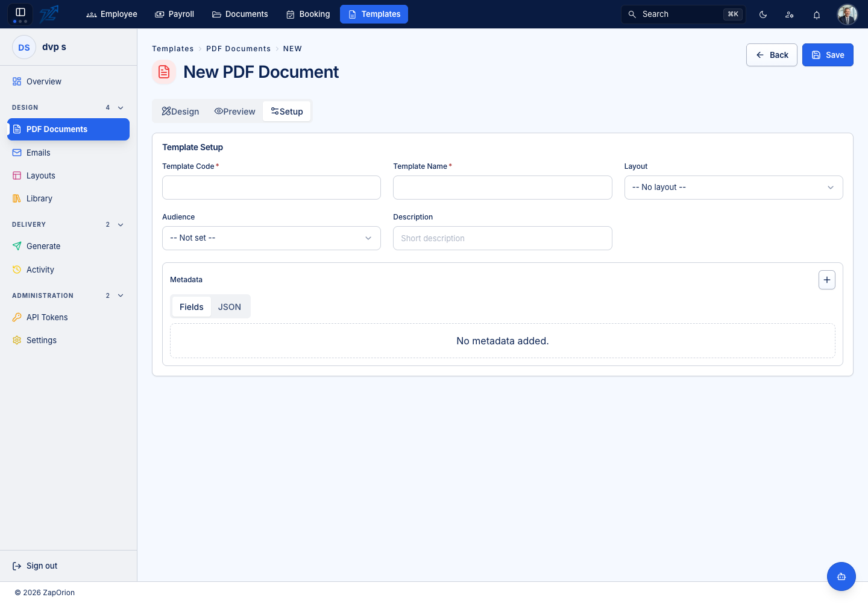Click the Back button
The width and height of the screenshot is (868, 603).
[x=772, y=55]
